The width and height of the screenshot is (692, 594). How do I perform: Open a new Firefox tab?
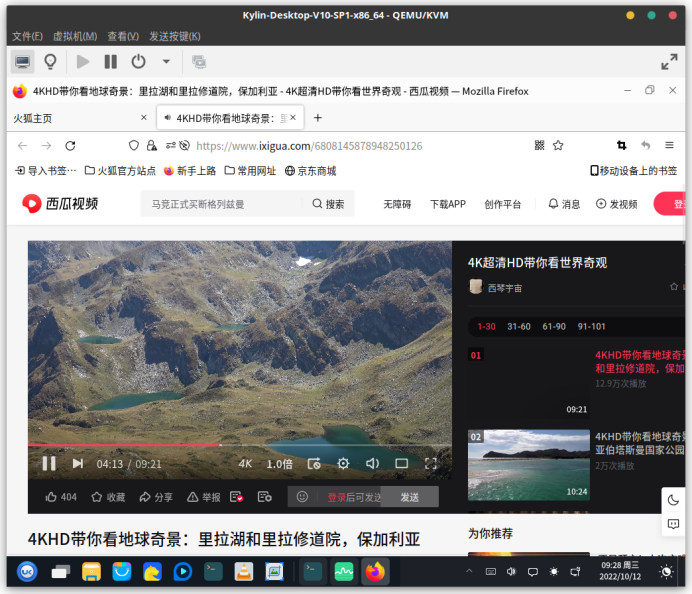[318, 118]
